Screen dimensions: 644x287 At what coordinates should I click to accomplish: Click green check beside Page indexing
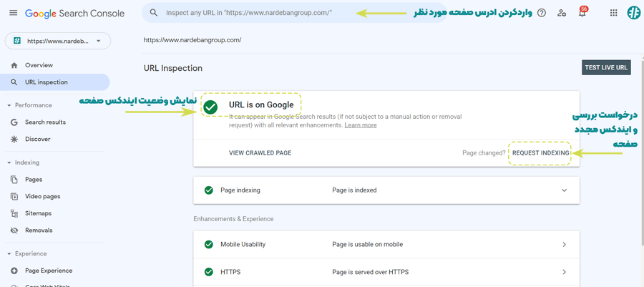pyautogui.click(x=209, y=190)
